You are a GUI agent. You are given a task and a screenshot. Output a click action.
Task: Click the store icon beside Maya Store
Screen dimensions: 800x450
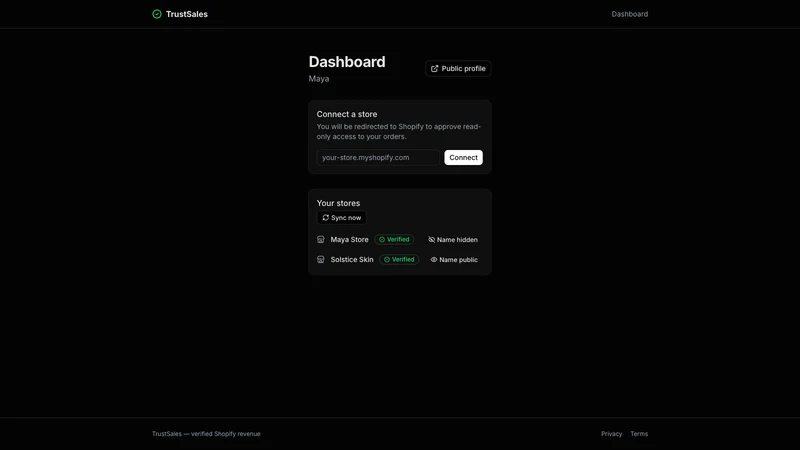320,239
